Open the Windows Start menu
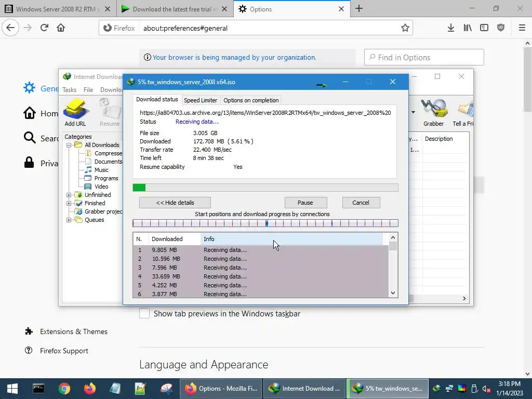Image resolution: width=532 pixels, height=399 pixels. click(12, 389)
